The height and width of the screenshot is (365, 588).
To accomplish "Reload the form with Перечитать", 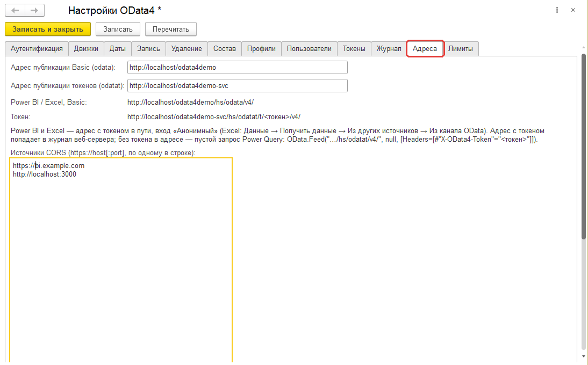I will click(170, 29).
